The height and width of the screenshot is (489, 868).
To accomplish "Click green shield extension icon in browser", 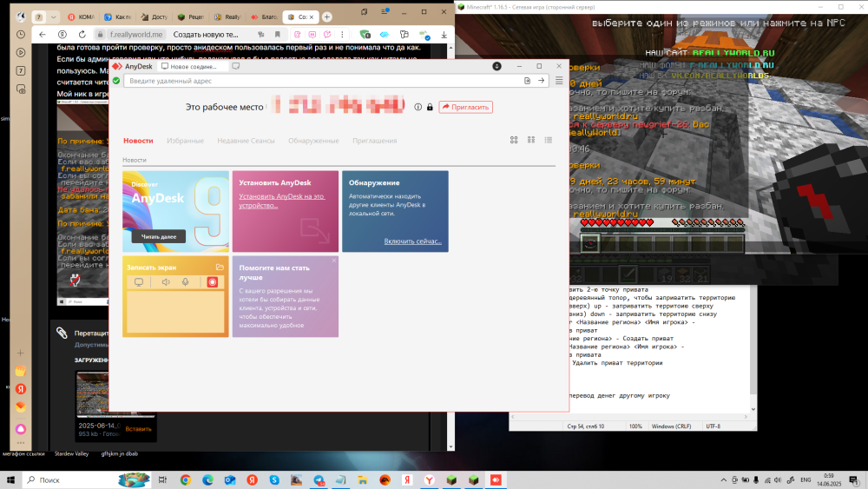I will (x=365, y=35).
